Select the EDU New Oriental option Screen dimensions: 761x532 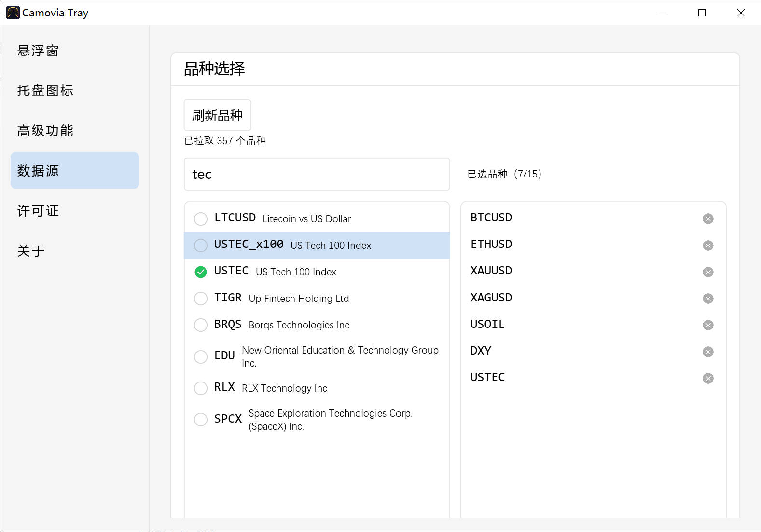coord(201,356)
